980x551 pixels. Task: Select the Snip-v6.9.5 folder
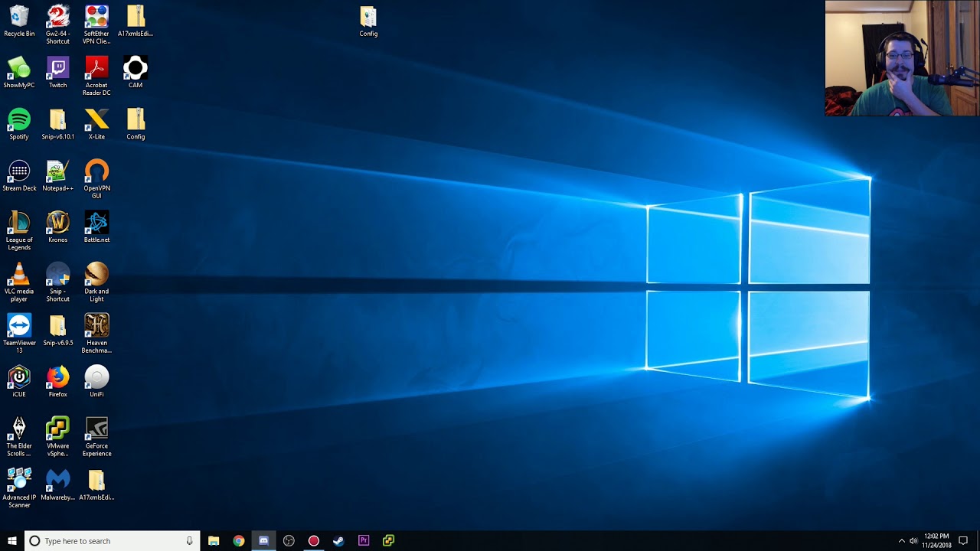[x=57, y=329]
